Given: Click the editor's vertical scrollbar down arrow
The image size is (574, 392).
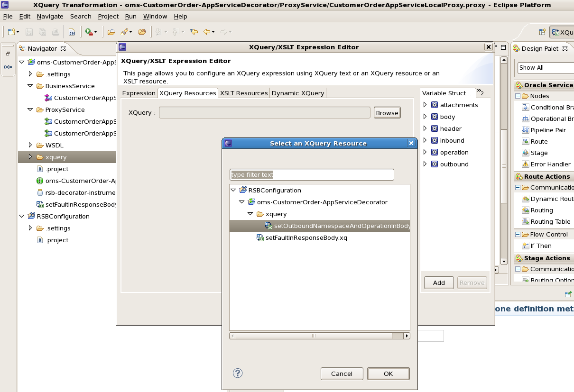Looking at the screenshot, I should point(504,262).
